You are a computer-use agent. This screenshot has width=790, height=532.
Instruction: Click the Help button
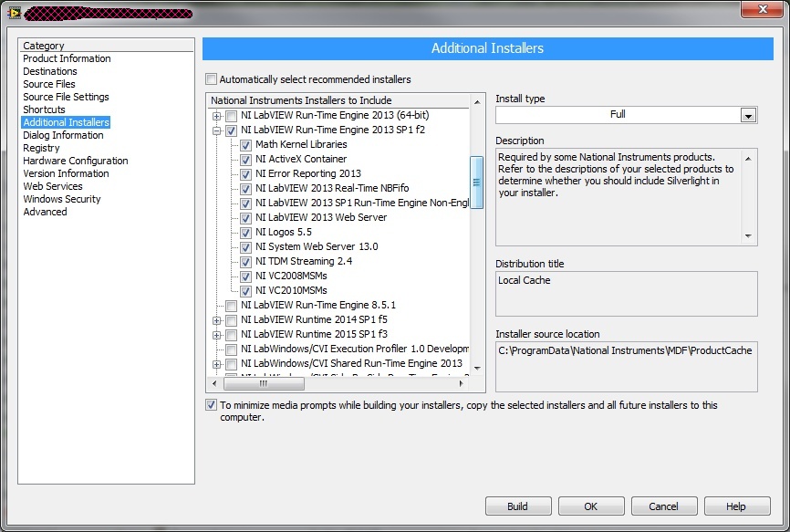point(736,506)
